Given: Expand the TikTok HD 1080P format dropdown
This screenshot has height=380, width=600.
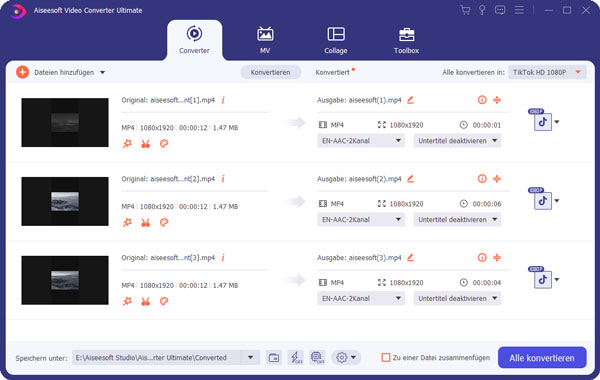Looking at the screenshot, I should point(547,72).
